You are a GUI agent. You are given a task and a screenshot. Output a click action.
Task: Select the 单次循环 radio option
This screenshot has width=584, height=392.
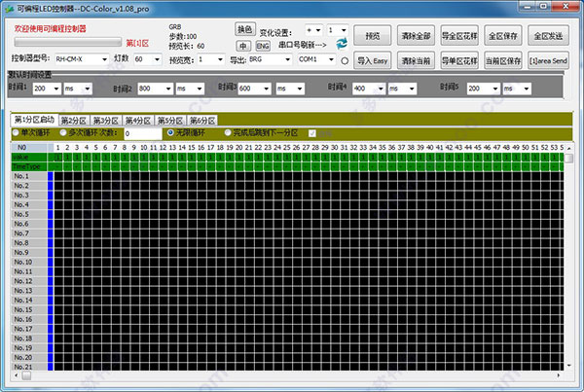coord(16,132)
